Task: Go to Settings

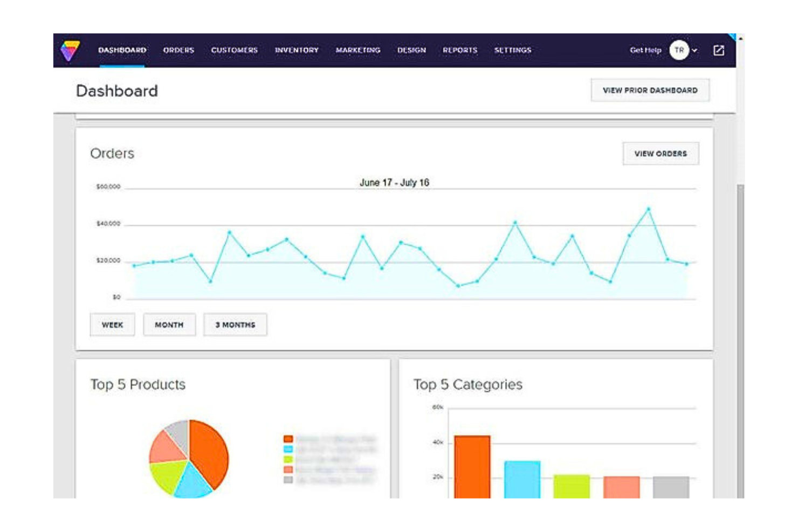Action: (513, 50)
